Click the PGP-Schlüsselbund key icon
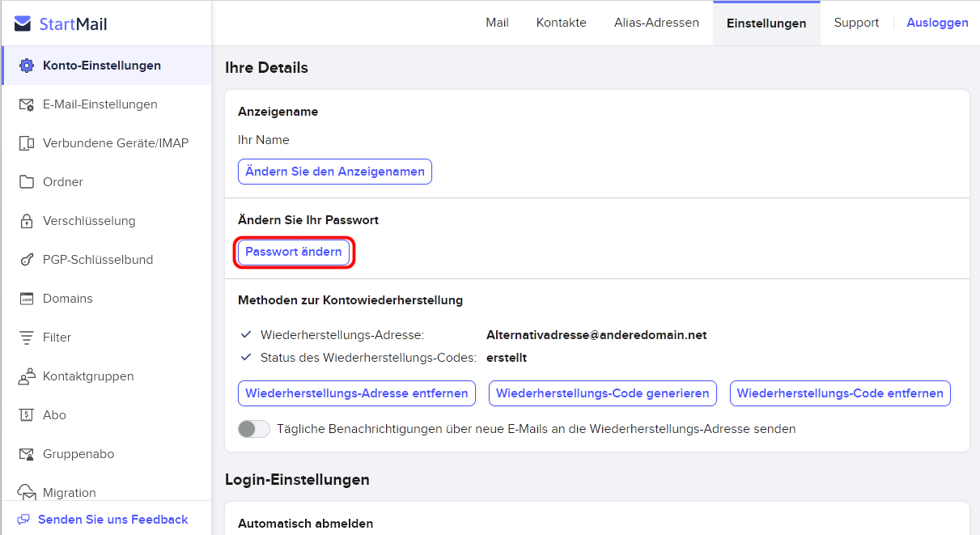The width and height of the screenshot is (980, 535). point(27,260)
